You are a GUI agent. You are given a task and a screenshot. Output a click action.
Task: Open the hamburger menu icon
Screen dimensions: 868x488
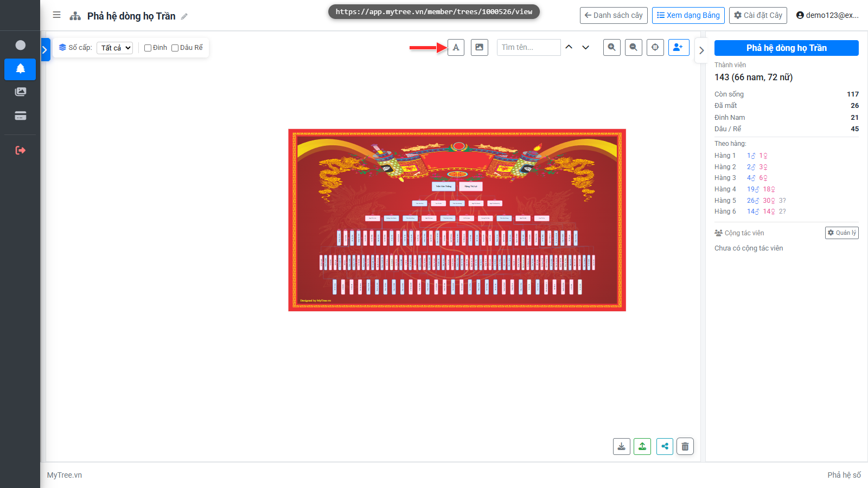[x=56, y=15]
